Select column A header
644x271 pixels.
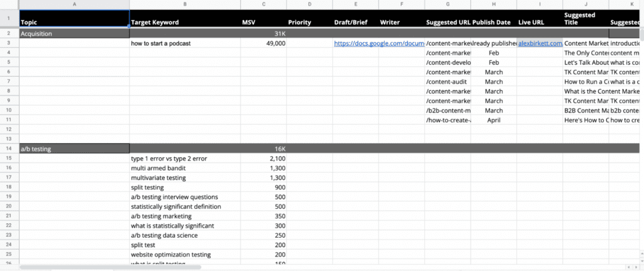(74, 4)
